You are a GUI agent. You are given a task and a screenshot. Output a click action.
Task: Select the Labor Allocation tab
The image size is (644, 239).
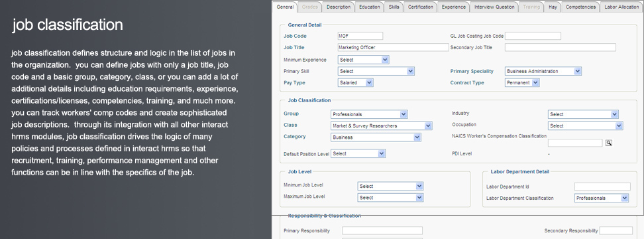tap(621, 7)
